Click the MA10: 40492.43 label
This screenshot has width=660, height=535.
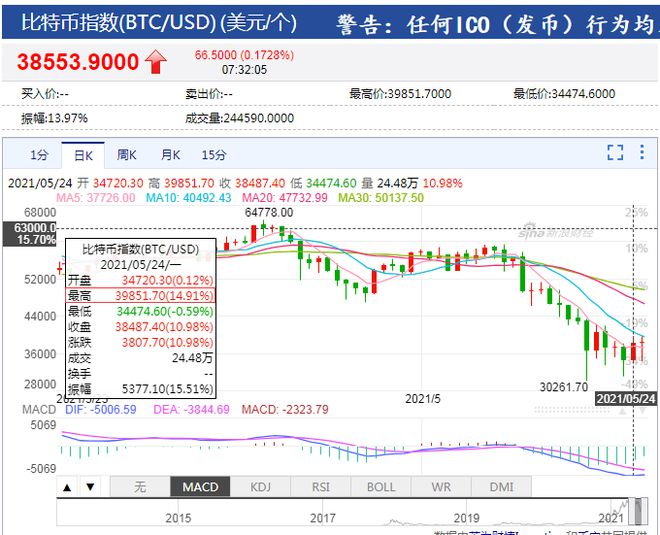(x=189, y=198)
